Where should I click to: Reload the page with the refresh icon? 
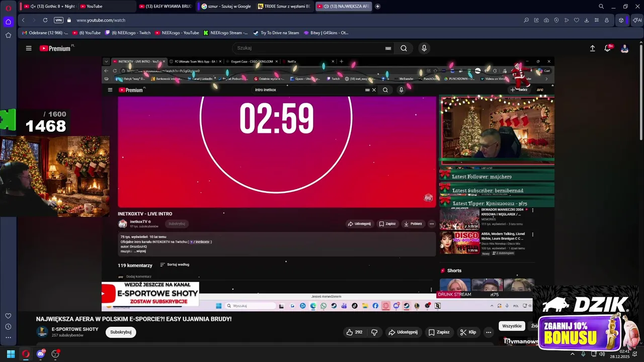click(45, 20)
